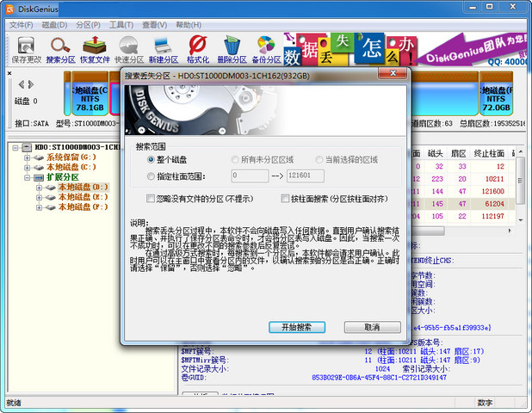The image size is (532, 413).
Task: Select the 指定柱面范围 radio option
Action: coord(151,176)
